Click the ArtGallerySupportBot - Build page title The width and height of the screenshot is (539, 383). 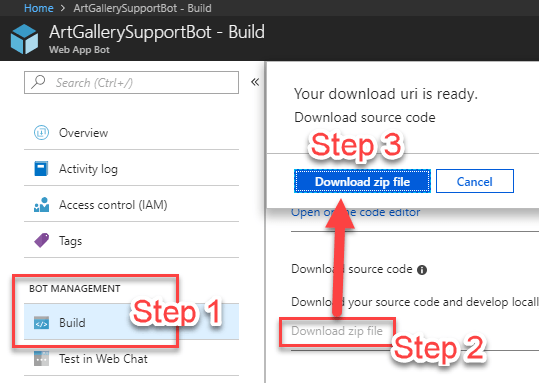pos(157,32)
